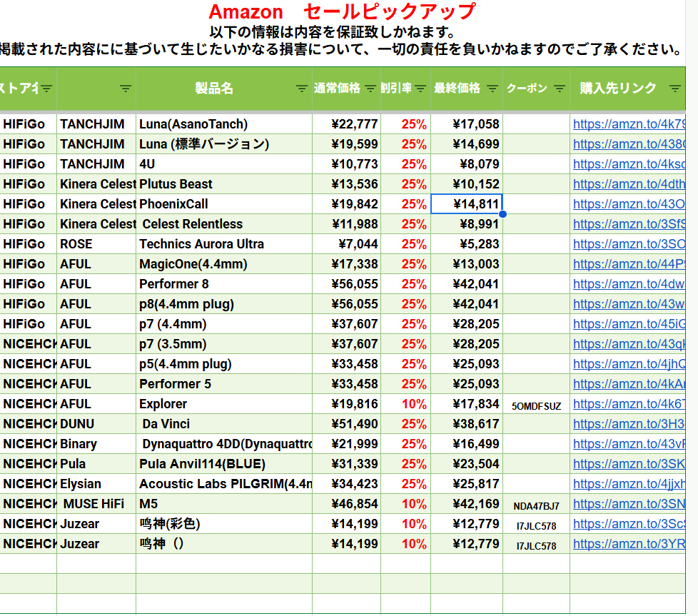Select product cell Technics Aurora Ultra
This screenshot has height=616, width=698.
point(224,244)
